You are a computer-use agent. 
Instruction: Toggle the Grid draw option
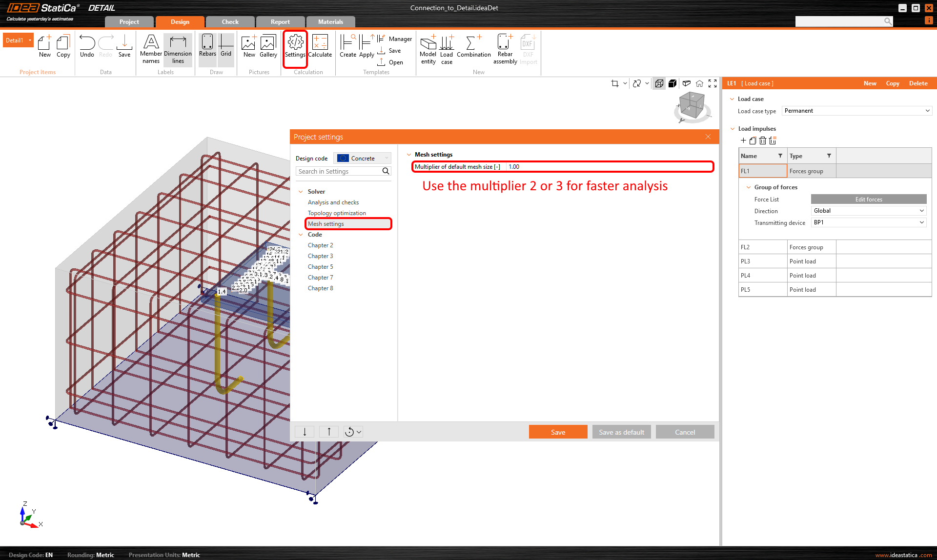click(226, 46)
